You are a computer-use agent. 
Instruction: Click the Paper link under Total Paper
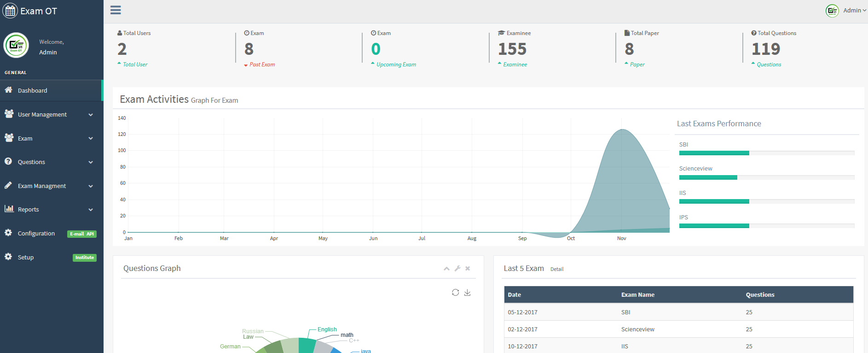click(x=637, y=65)
